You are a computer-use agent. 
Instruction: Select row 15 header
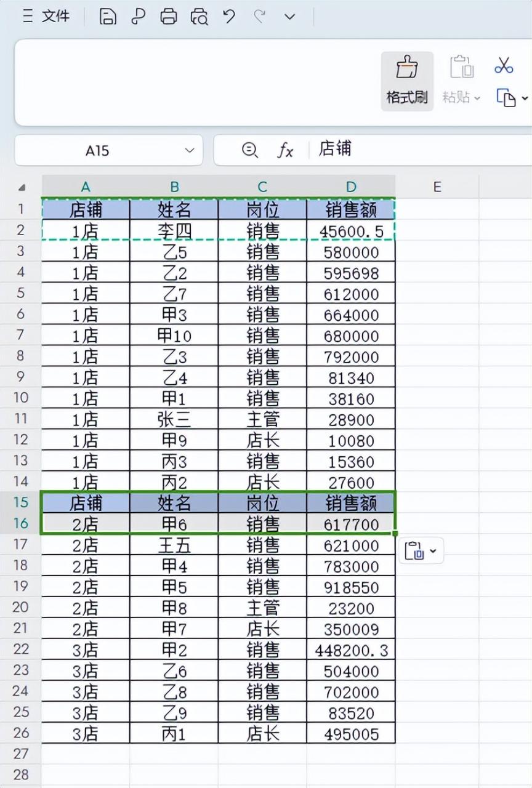click(x=20, y=502)
